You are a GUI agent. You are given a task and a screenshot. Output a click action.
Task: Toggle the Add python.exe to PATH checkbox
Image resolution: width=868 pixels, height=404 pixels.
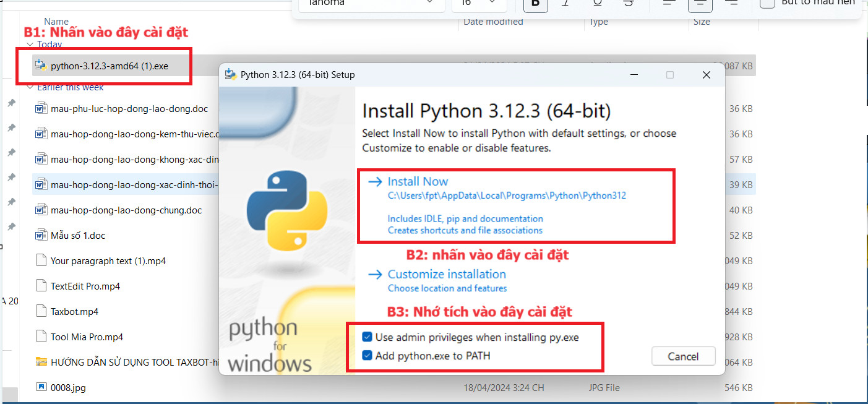367,356
